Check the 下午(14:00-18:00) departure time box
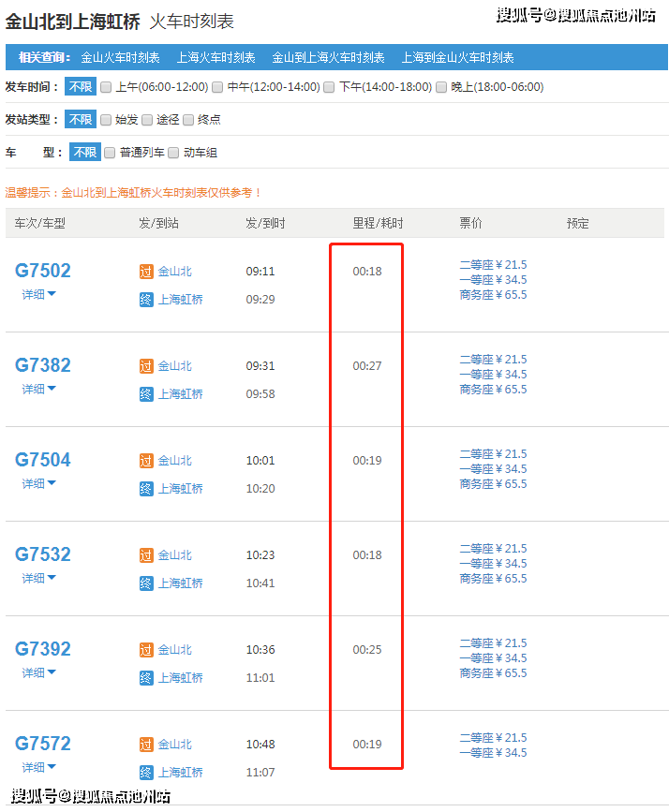The image size is (669, 812). (x=329, y=87)
